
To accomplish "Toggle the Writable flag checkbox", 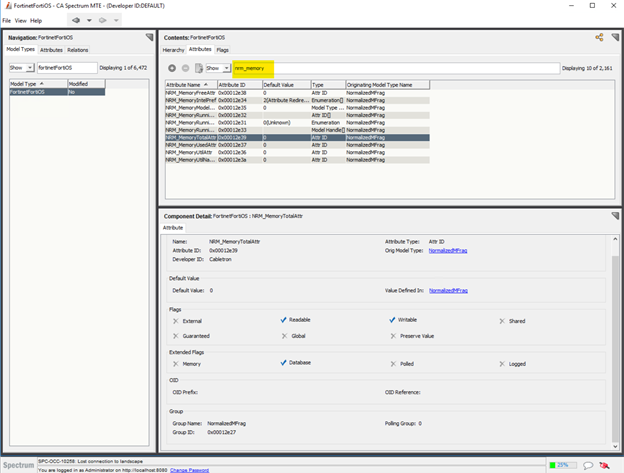I will click(x=393, y=321).
